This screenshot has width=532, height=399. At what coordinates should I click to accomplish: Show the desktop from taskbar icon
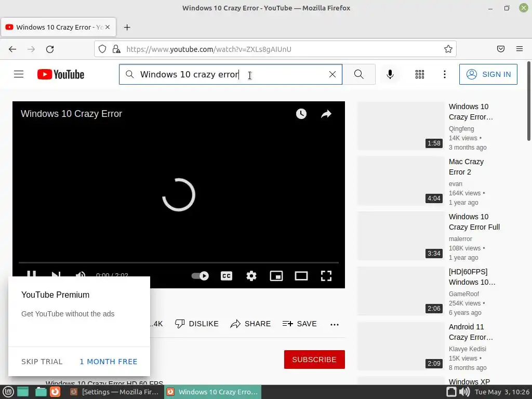pos(23,392)
